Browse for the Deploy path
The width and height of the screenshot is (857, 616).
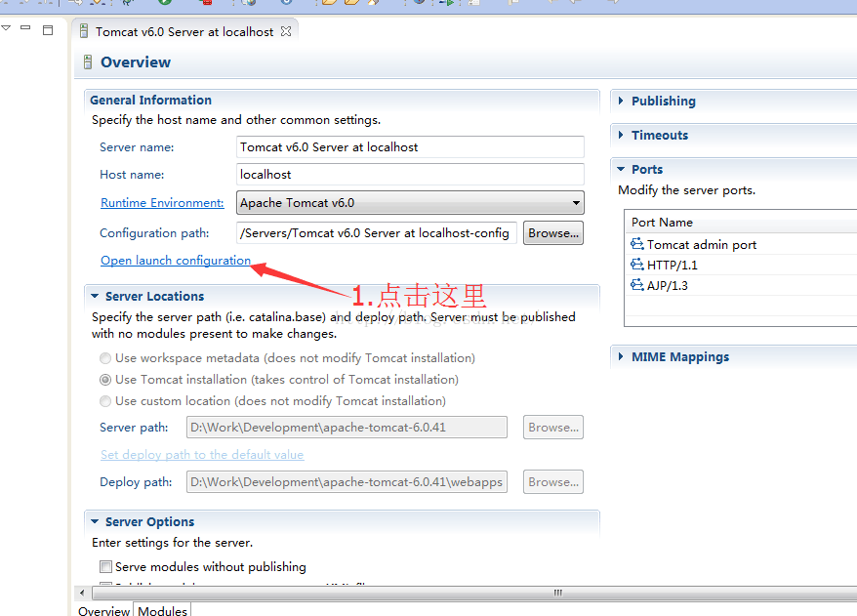pos(553,482)
